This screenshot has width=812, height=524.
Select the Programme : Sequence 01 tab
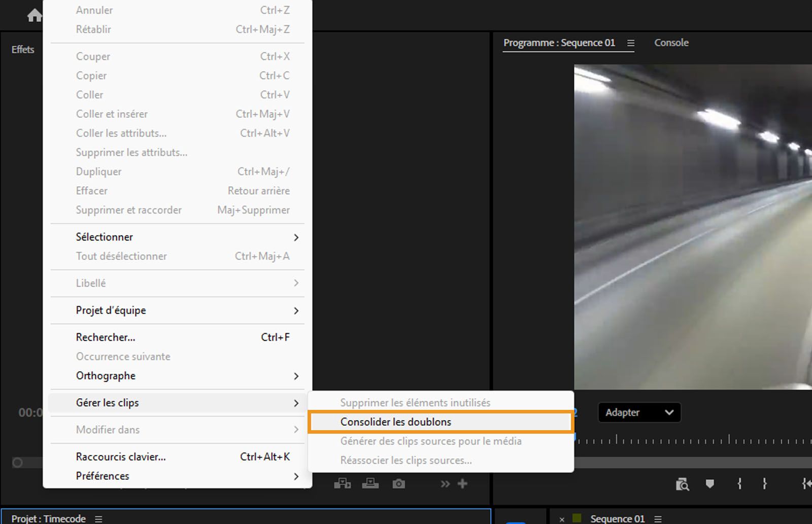559,43
